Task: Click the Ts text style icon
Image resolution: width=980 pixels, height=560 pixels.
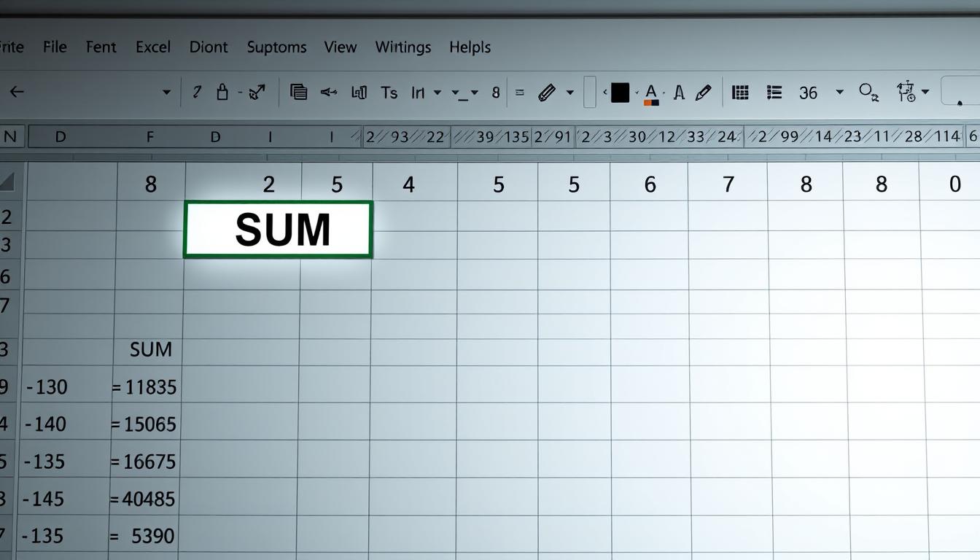Action: [x=389, y=93]
